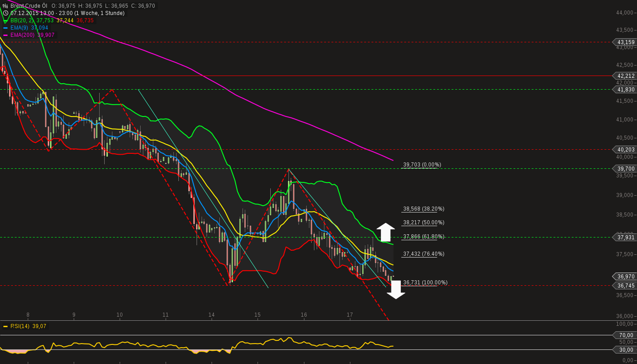Select the Brent Crude Öl instrument title
The height and width of the screenshot is (364, 637).
coord(29,6)
